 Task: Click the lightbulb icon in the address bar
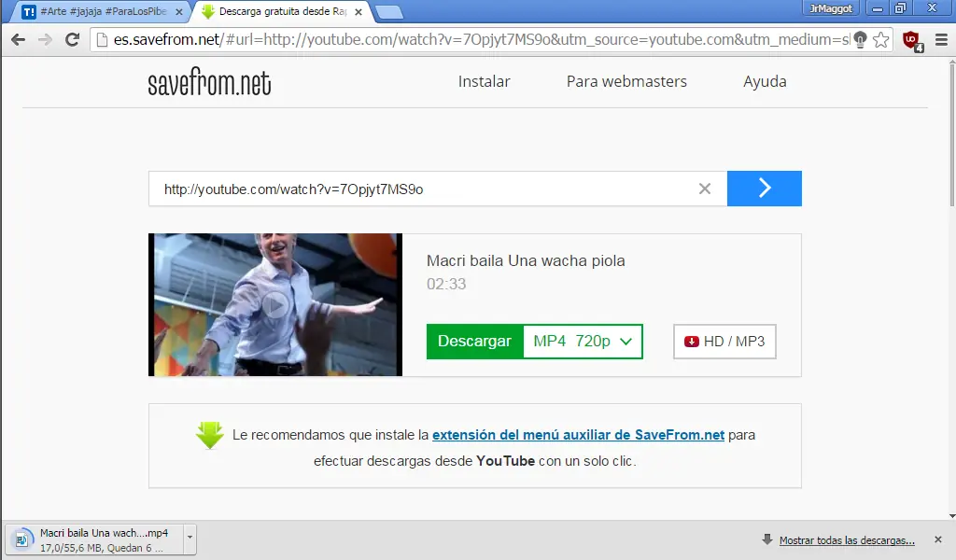pos(860,39)
